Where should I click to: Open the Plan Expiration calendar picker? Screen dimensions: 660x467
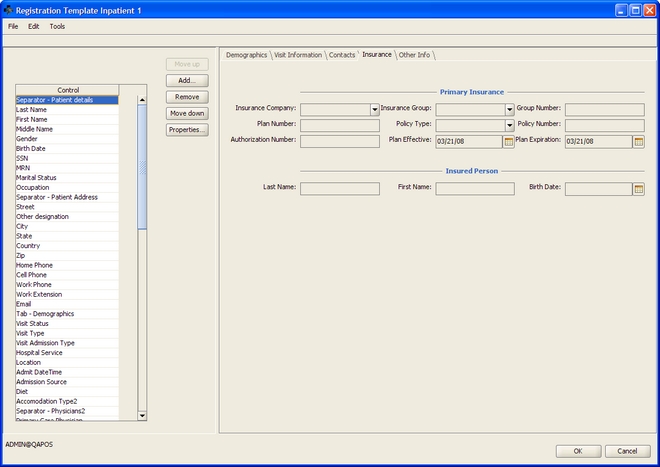[639, 142]
